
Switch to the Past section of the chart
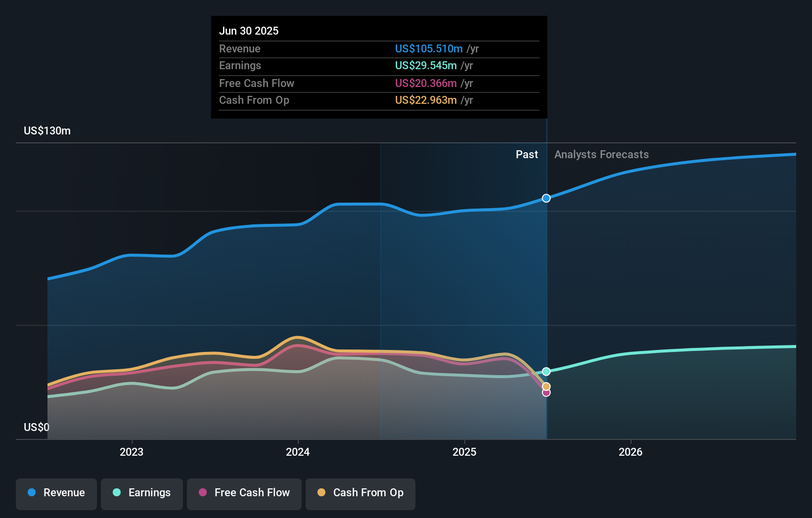tap(527, 155)
